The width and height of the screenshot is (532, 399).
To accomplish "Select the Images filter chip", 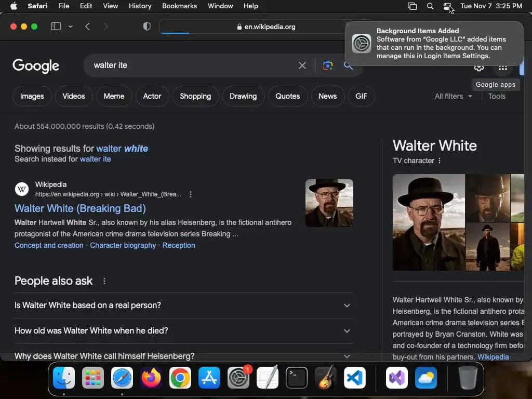I will pyautogui.click(x=32, y=96).
